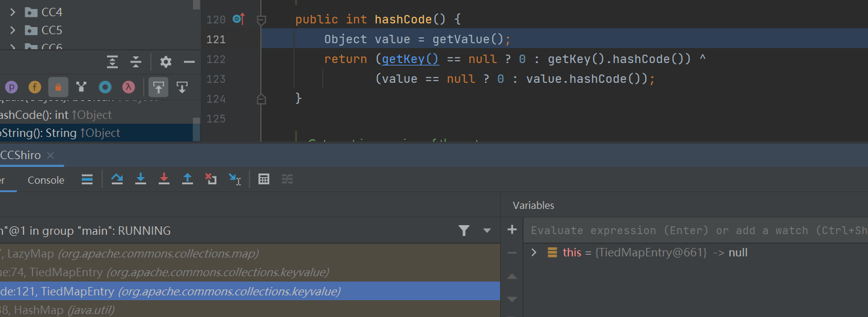Collapse hashCode method fold on line 120
Screen dimensions: 868x317
(261, 20)
